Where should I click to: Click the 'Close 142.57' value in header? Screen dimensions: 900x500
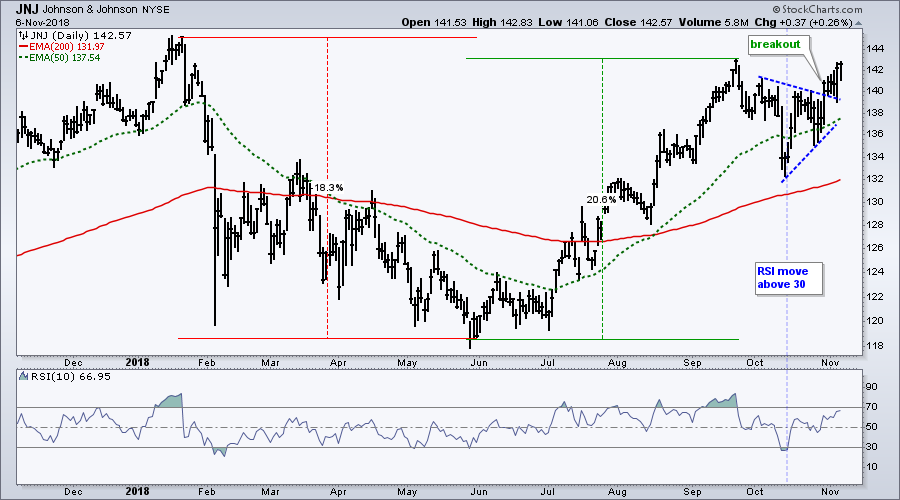coord(638,22)
